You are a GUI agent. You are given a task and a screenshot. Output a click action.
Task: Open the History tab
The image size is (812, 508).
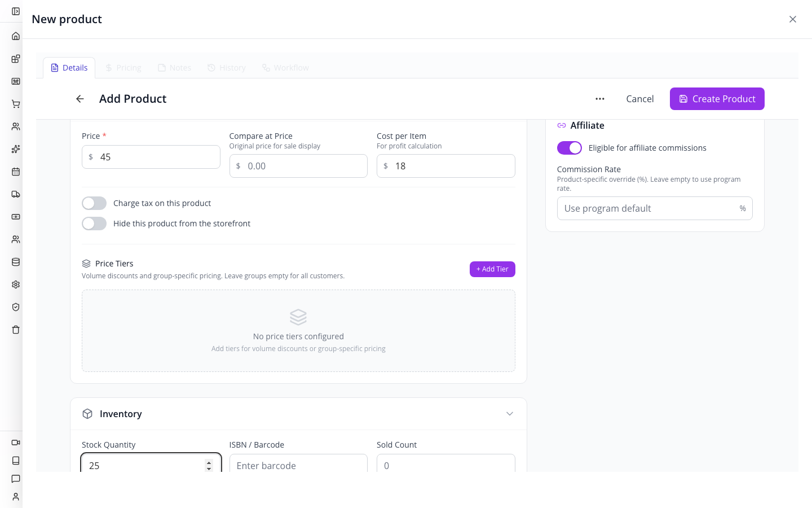tap(227, 68)
